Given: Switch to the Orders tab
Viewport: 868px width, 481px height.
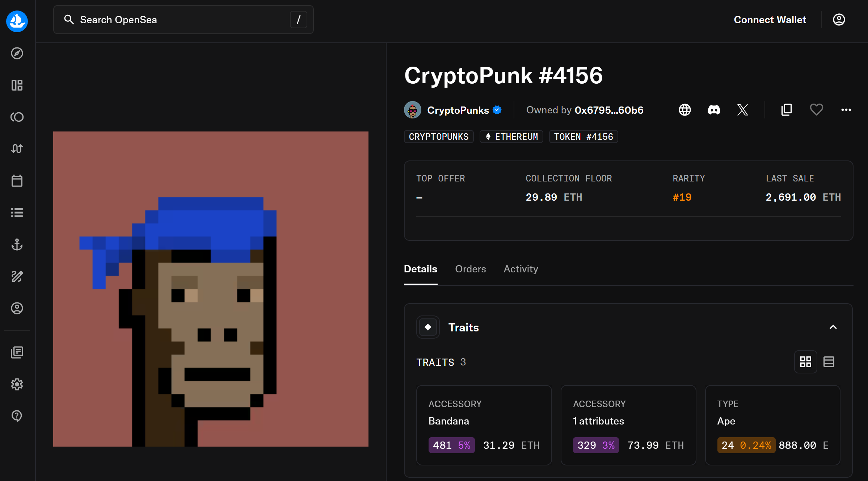Looking at the screenshot, I should tap(470, 269).
